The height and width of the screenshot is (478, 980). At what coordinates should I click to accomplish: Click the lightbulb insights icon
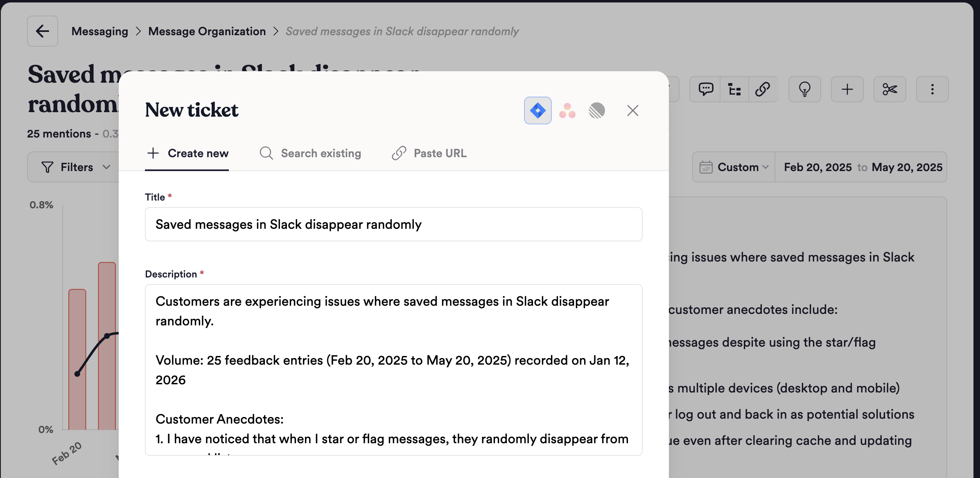coord(804,89)
